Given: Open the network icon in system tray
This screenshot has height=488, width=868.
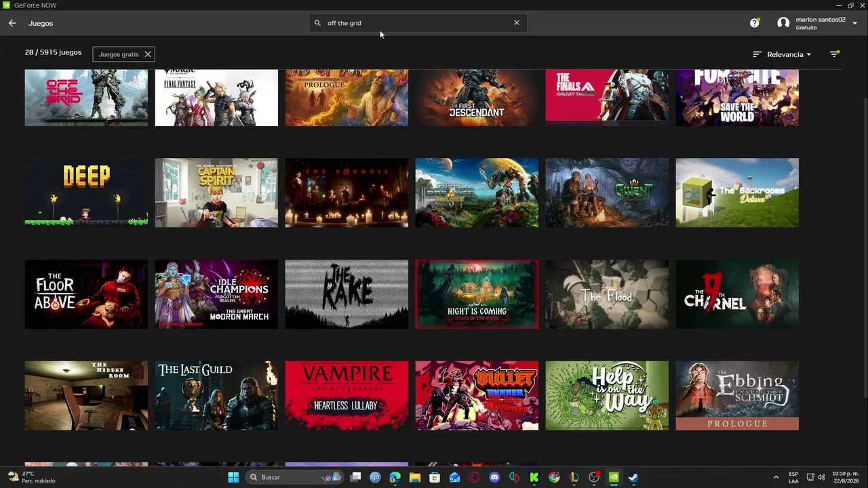Looking at the screenshot, I should tap(811, 477).
